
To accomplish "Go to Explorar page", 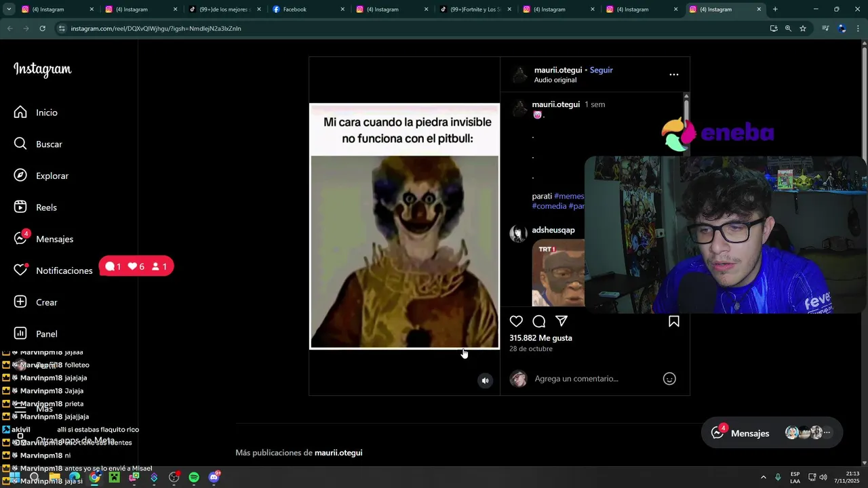I will 41,176.
